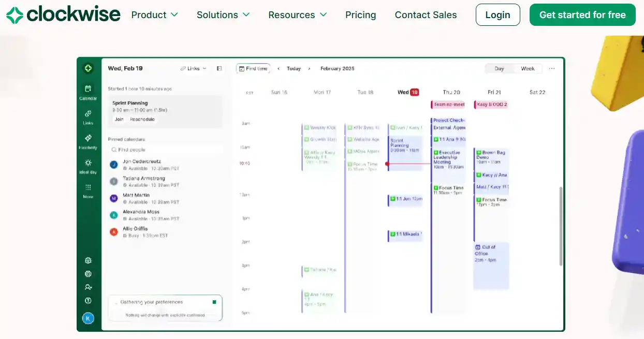Click the globe icon in sidebar bottom
The width and height of the screenshot is (644, 339).
pyautogui.click(x=88, y=261)
